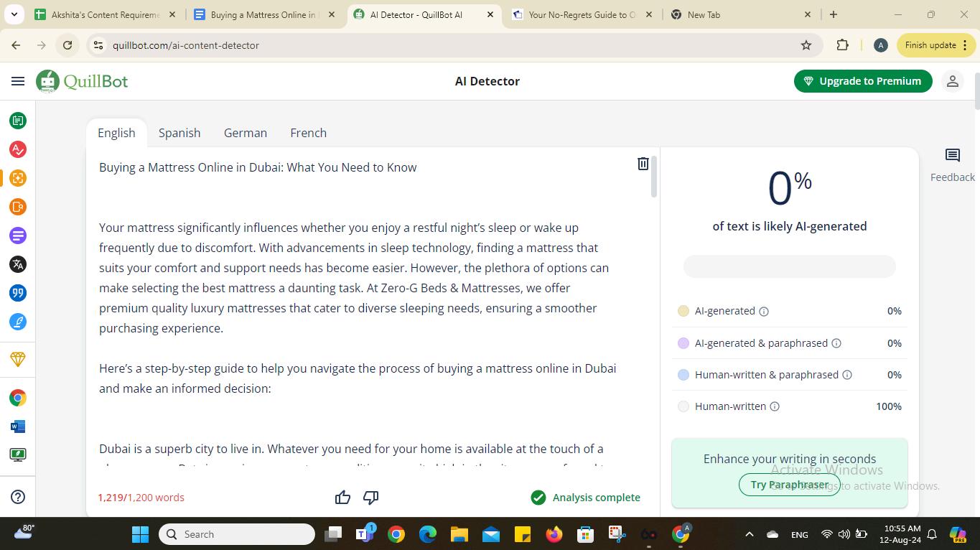
Task: Click the QuillBot logo link
Action: coord(82,81)
